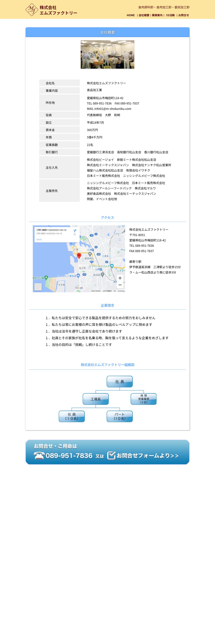215x644 pixels.
Task: Zoom in on the map
Action: click(x=120, y=278)
